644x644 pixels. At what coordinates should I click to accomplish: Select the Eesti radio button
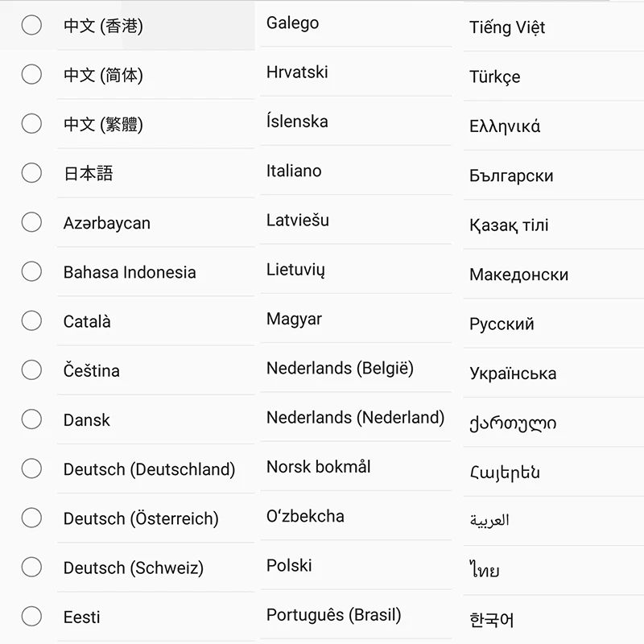click(31, 617)
